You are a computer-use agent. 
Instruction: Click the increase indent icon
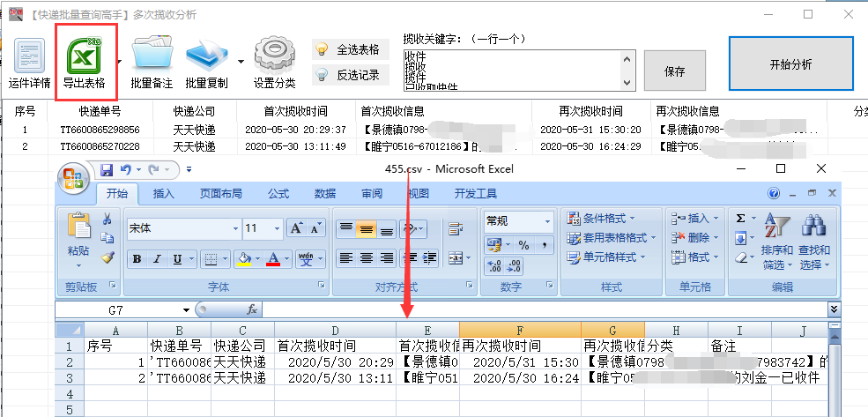(x=429, y=257)
